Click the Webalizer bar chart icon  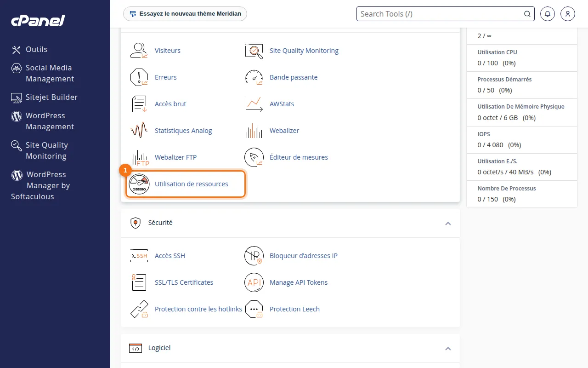(x=254, y=131)
